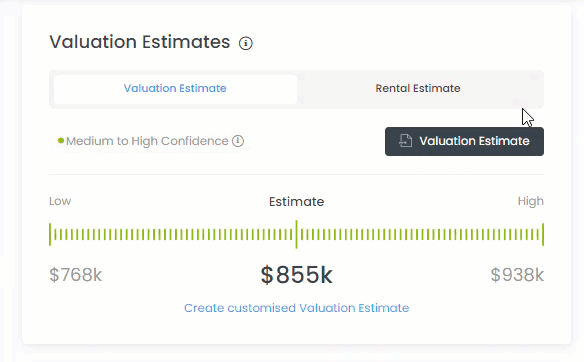Click the PDF document icon in the dark button

pos(406,141)
